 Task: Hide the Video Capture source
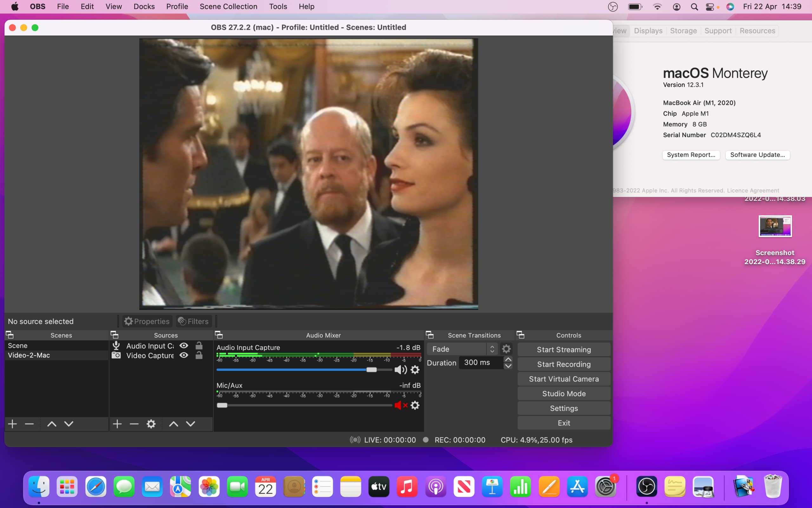(184, 355)
